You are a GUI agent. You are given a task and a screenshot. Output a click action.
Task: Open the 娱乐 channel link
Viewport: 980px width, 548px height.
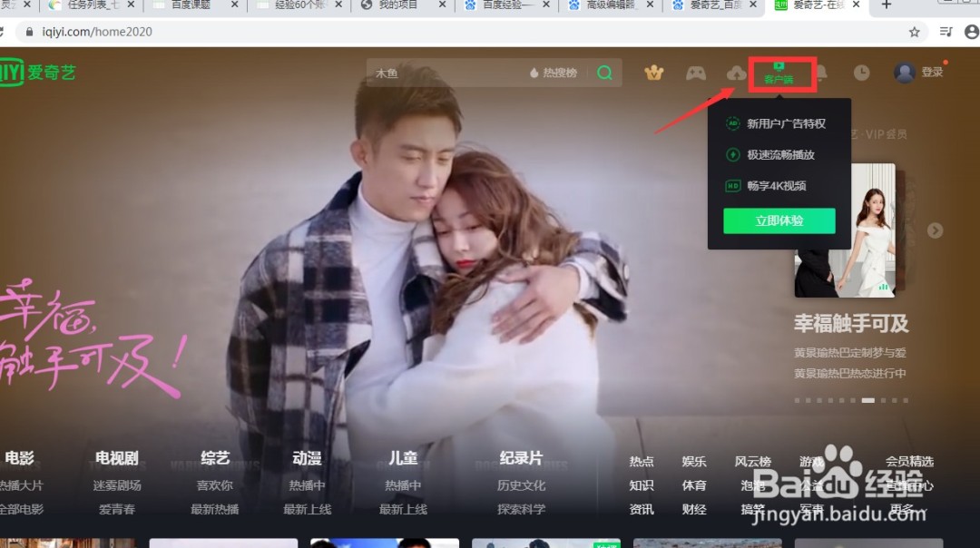click(694, 462)
